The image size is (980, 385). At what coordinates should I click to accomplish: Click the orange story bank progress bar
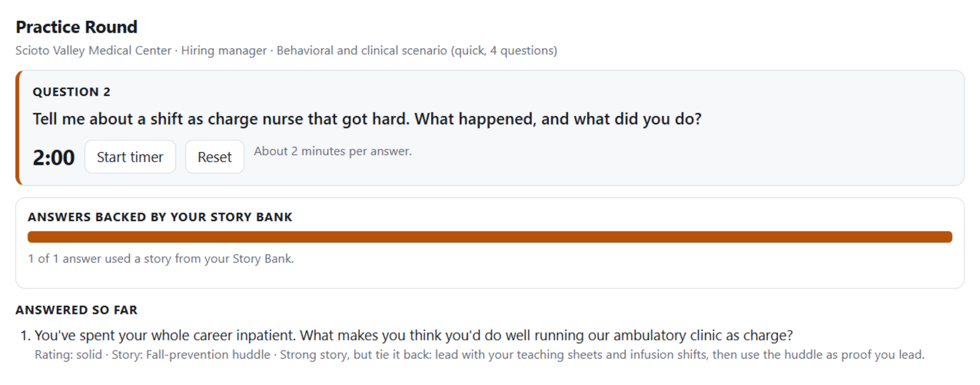point(490,237)
